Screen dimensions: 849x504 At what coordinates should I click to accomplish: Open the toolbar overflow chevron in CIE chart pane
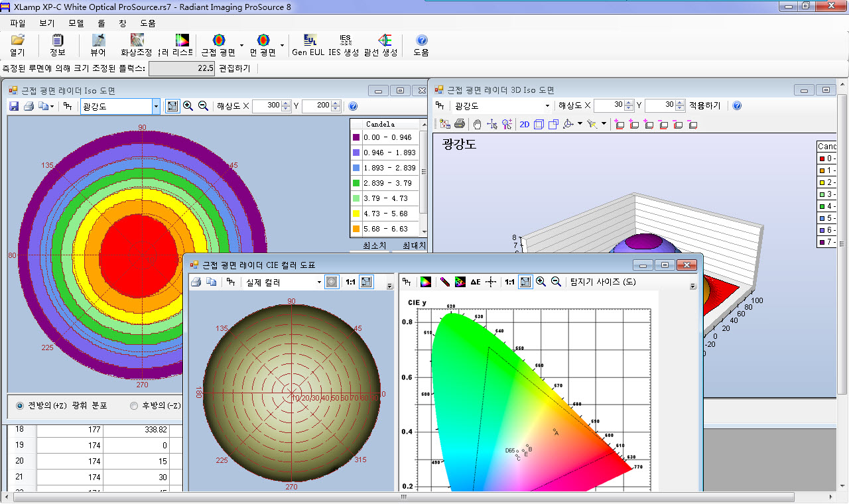point(692,286)
